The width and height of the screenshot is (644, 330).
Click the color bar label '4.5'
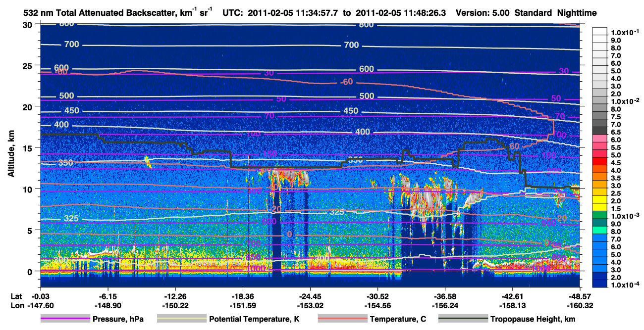pos(616,163)
